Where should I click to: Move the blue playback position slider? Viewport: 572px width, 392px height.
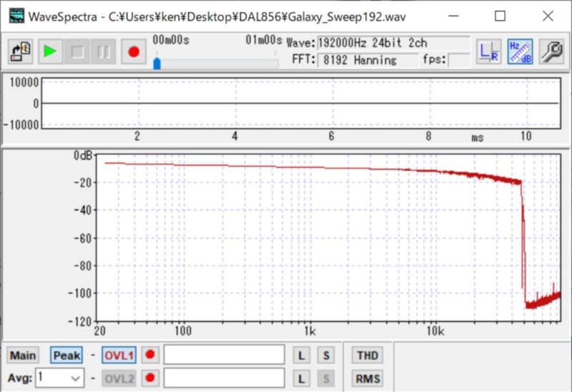click(157, 64)
